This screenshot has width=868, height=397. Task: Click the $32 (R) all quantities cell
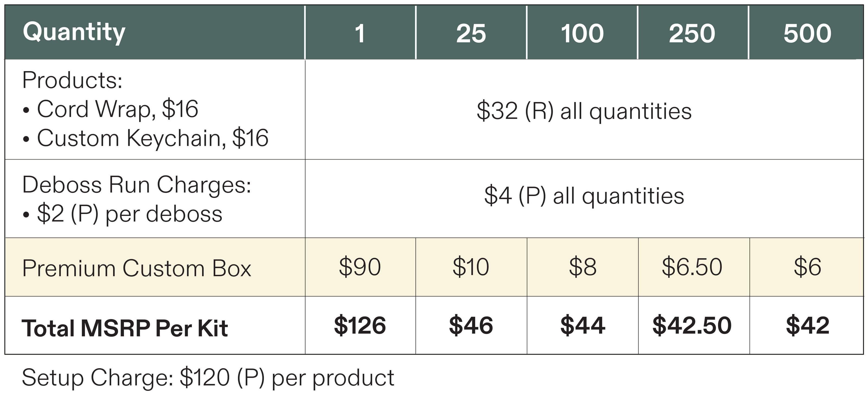tap(584, 110)
